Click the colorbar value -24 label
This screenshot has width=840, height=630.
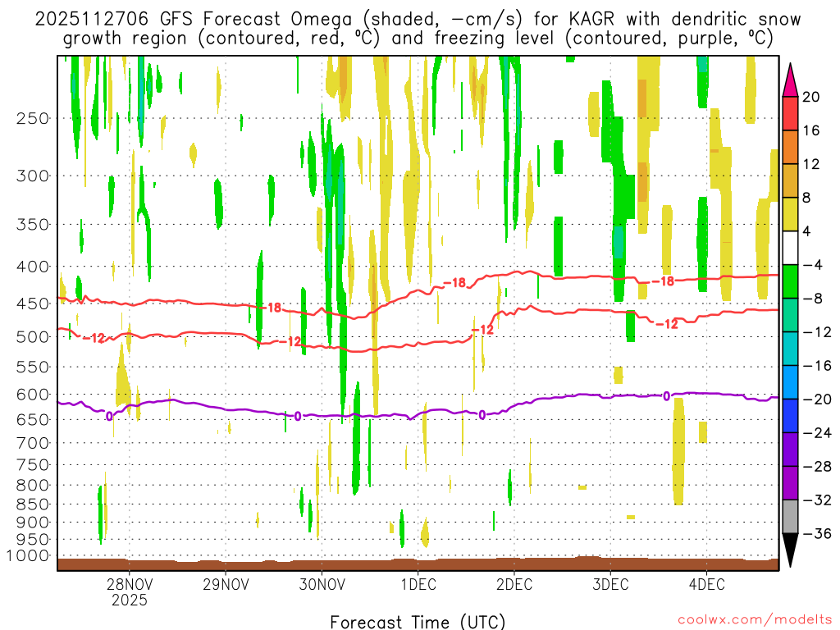click(817, 433)
